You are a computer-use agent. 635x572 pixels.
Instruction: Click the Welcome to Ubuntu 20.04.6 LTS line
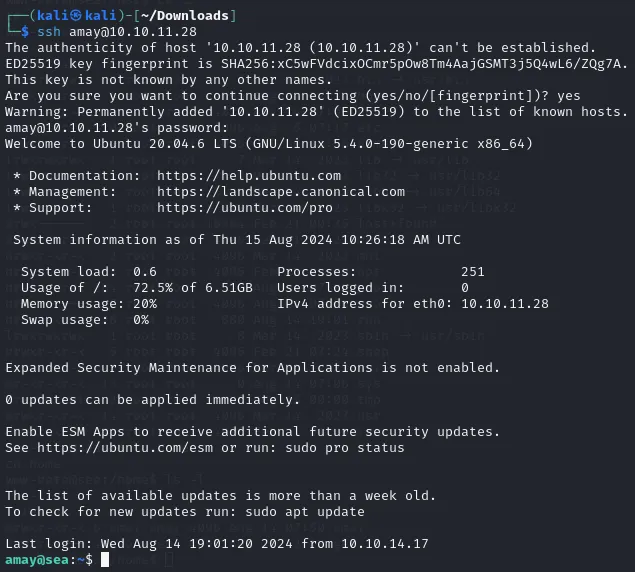268,144
